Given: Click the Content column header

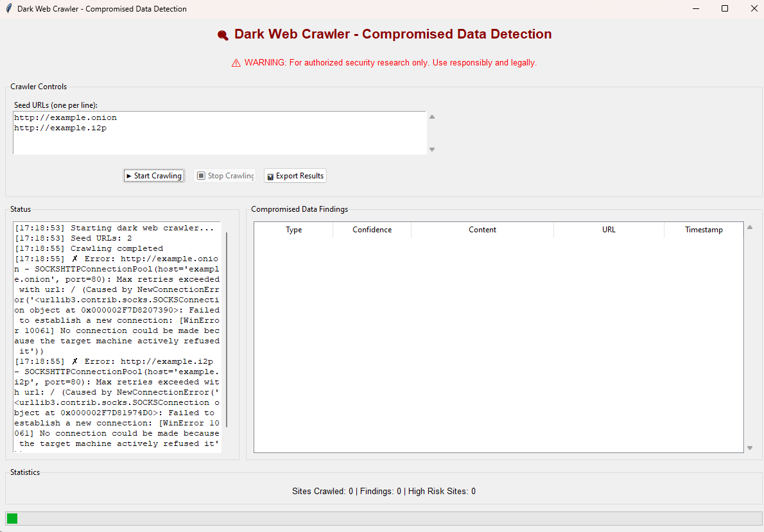Looking at the screenshot, I should 482,230.
